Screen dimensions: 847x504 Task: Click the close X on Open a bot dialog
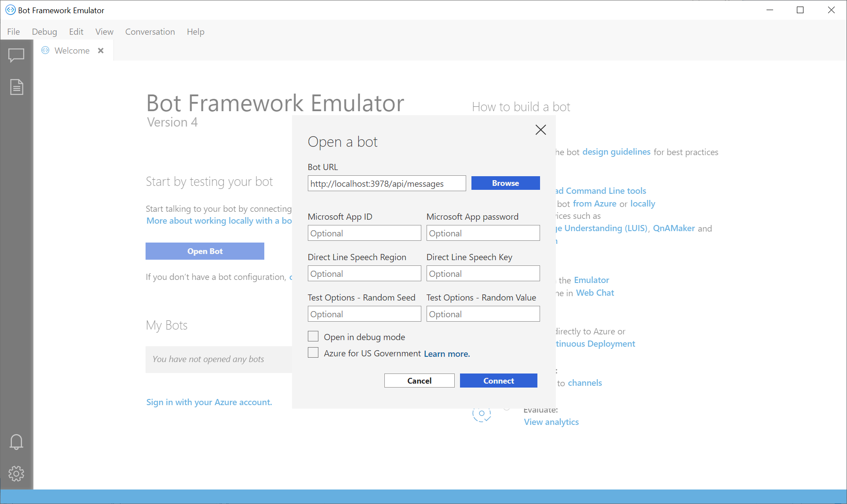click(x=540, y=130)
